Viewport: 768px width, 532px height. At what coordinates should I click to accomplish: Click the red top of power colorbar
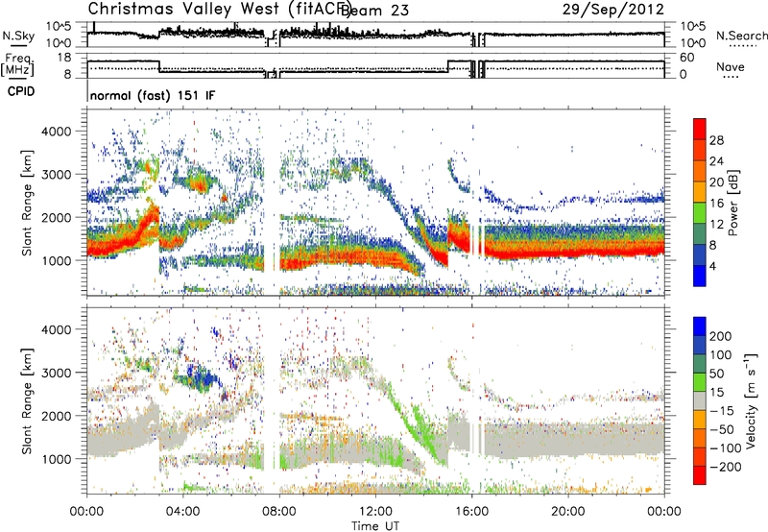(700, 129)
